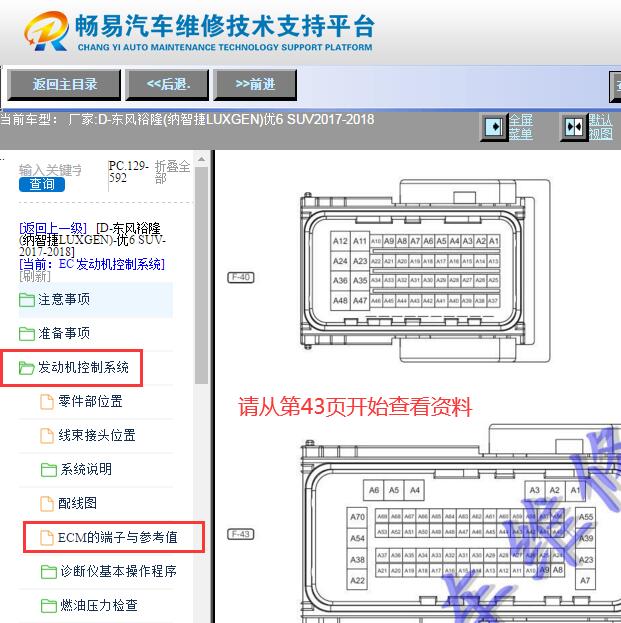Expand the 燃油压力检查 folder
The width and height of the screenshot is (621, 623).
pos(99,606)
